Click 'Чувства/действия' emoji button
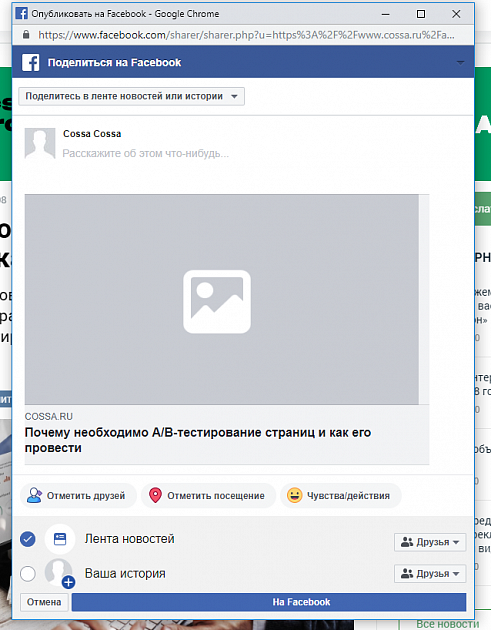 (x=341, y=495)
